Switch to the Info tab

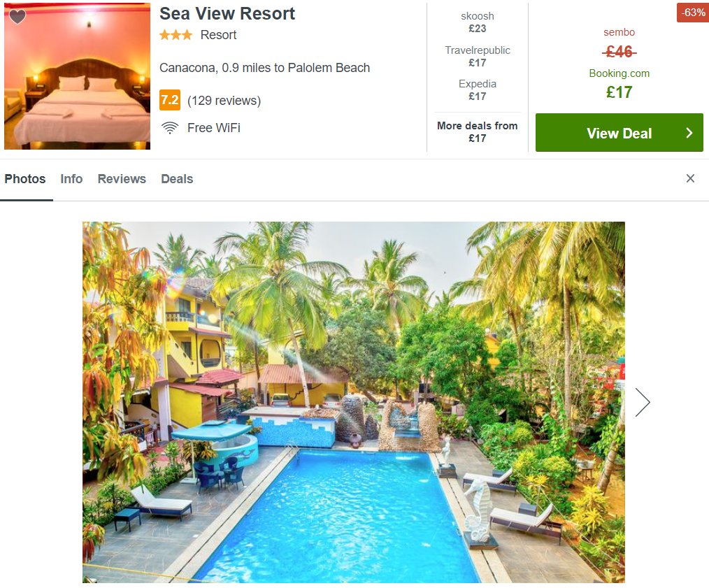[71, 179]
